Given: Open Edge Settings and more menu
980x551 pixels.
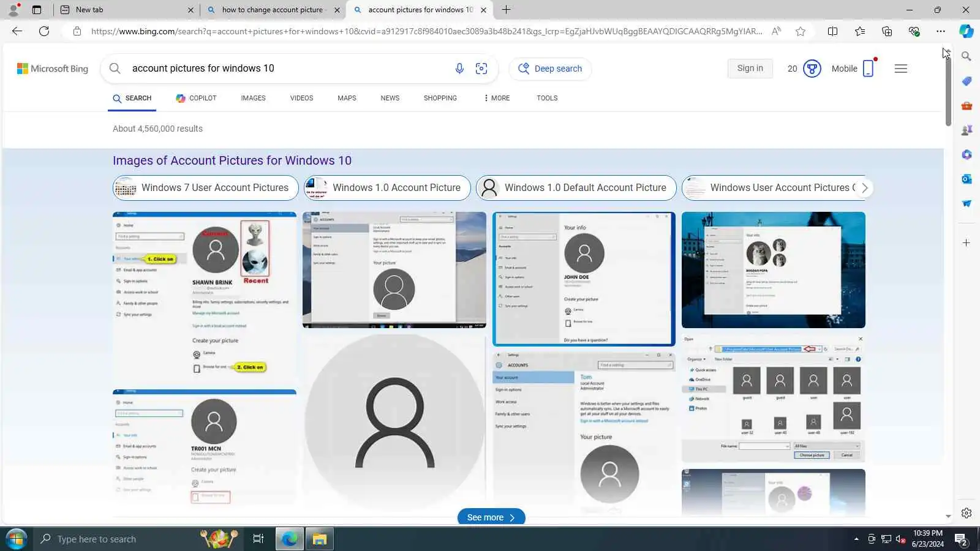Looking at the screenshot, I should coord(941,31).
